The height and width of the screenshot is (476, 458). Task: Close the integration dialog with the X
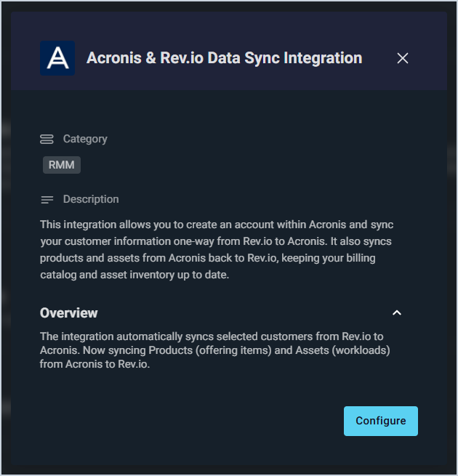(403, 58)
